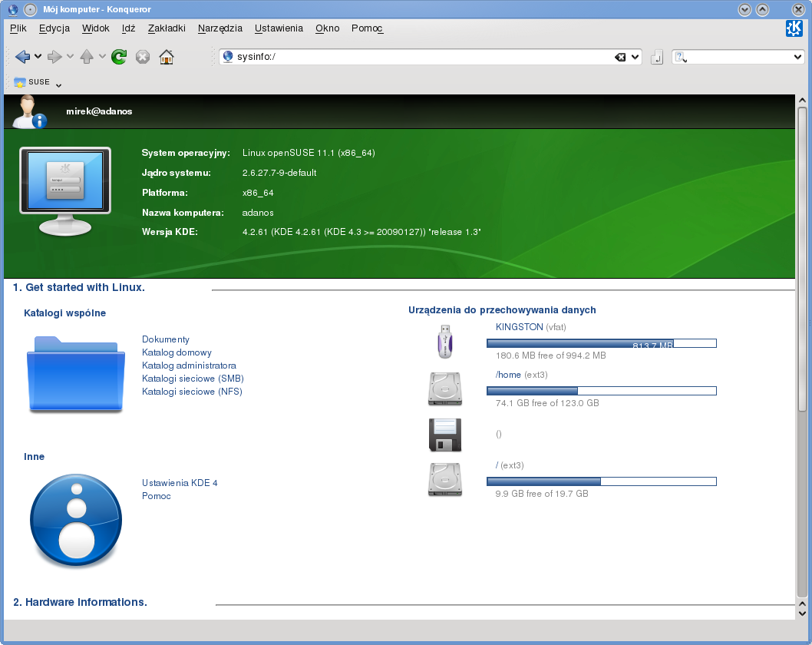Open the Up arrow dropdown
Screen dimensions: 812x645
coord(102,57)
